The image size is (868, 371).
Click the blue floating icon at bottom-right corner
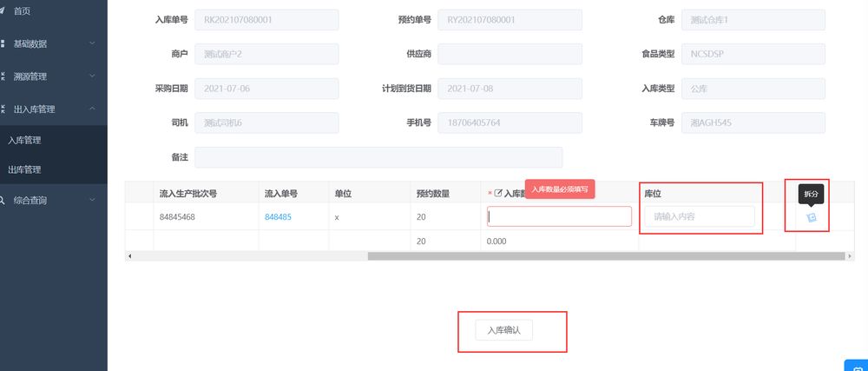pos(856,365)
